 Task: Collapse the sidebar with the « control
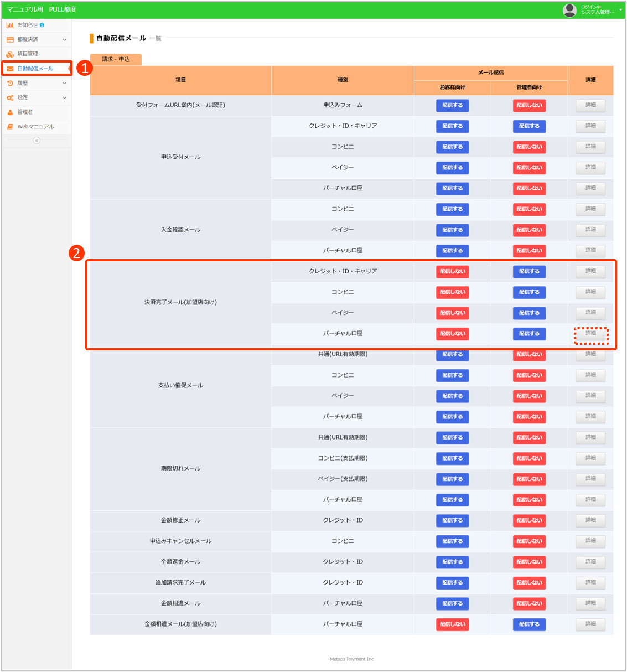[x=37, y=141]
